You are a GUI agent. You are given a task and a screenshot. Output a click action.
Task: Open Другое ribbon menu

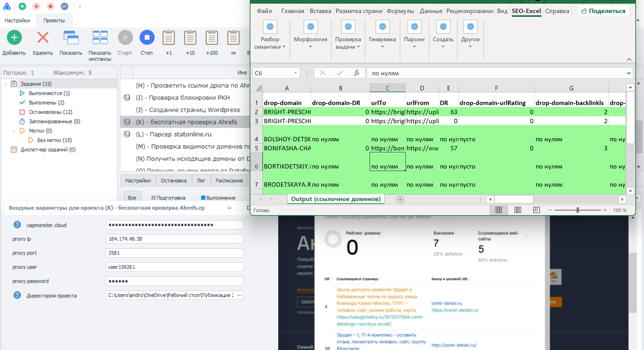[x=470, y=35]
